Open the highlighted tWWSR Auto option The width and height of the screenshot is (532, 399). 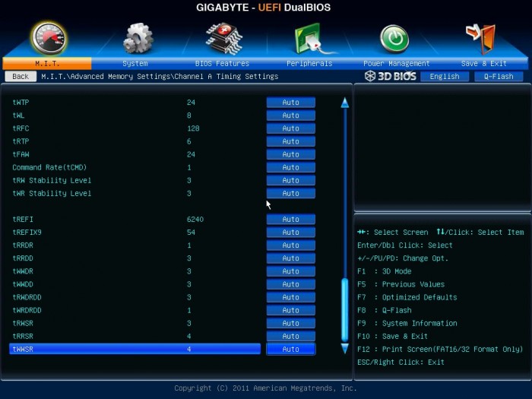291,349
